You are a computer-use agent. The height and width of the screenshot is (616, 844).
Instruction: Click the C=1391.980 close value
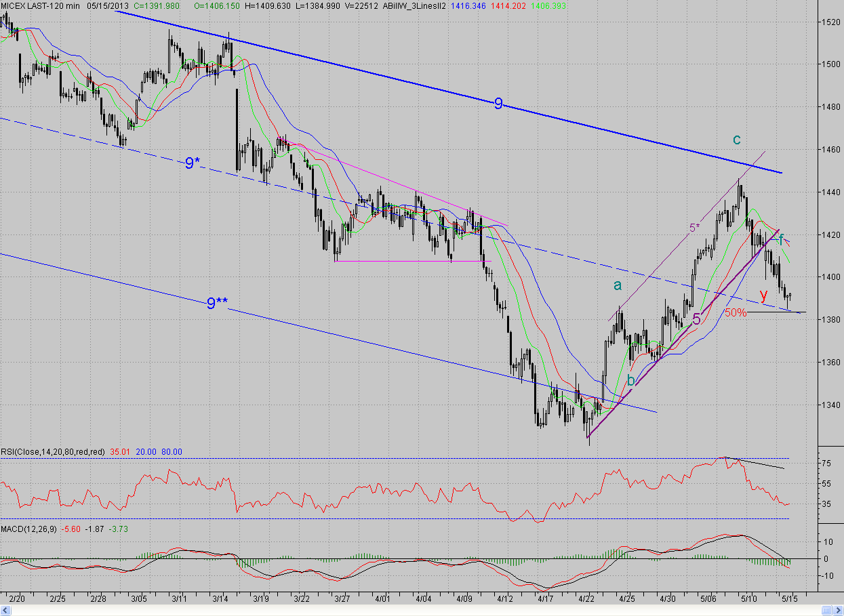click(157, 5)
